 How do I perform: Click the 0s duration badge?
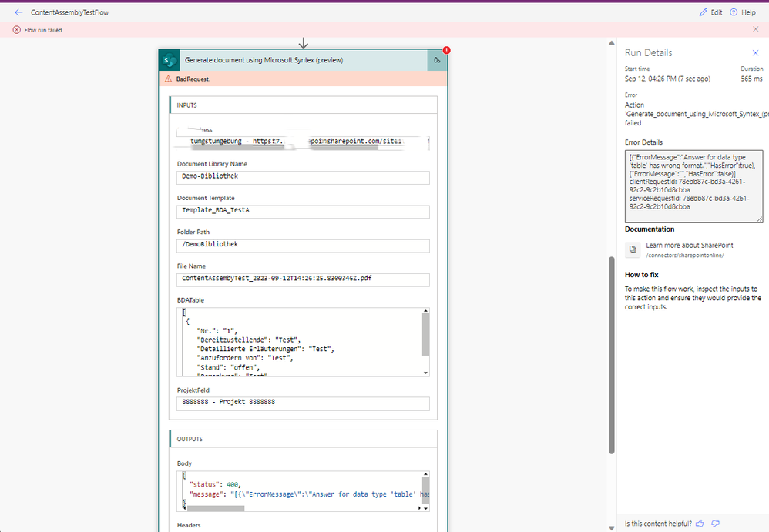coord(437,60)
